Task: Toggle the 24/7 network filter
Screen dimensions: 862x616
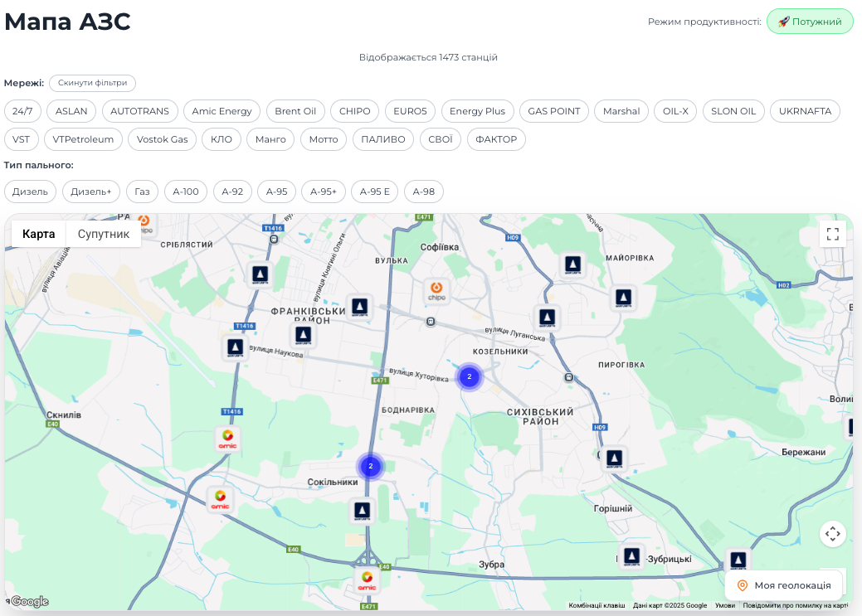Action: (22, 110)
